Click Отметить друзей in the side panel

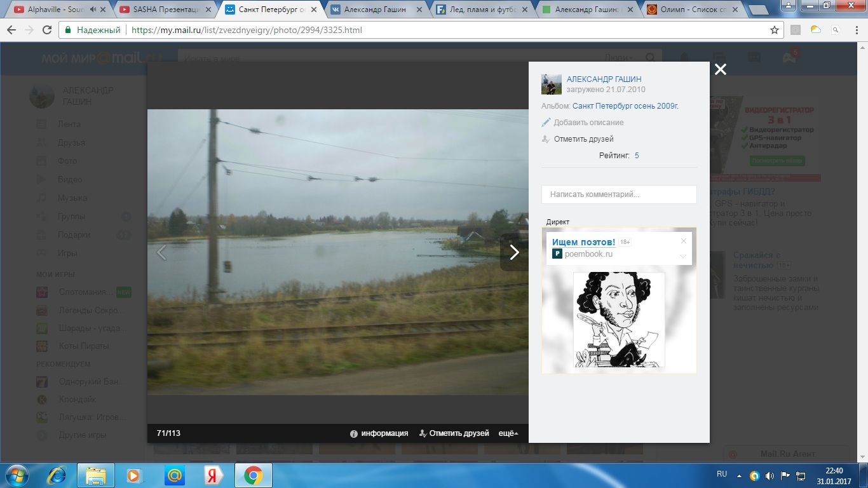(583, 139)
